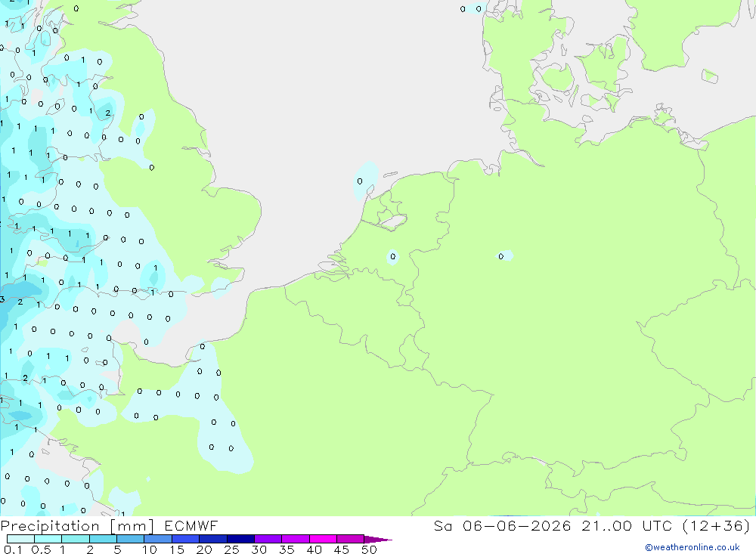756x554 pixels.
Task: Click the '10' legend scale label
Action: pos(150,549)
